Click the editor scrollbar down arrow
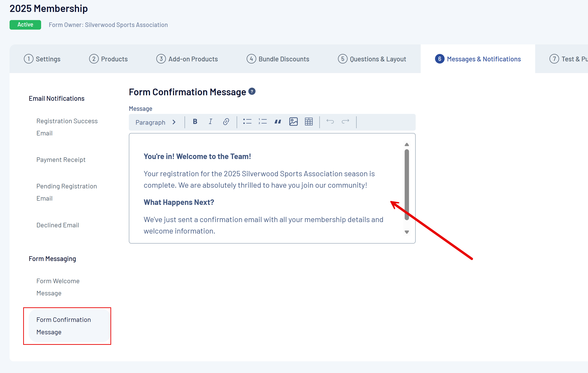Screen dimensions: 588x373 (407, 232)
